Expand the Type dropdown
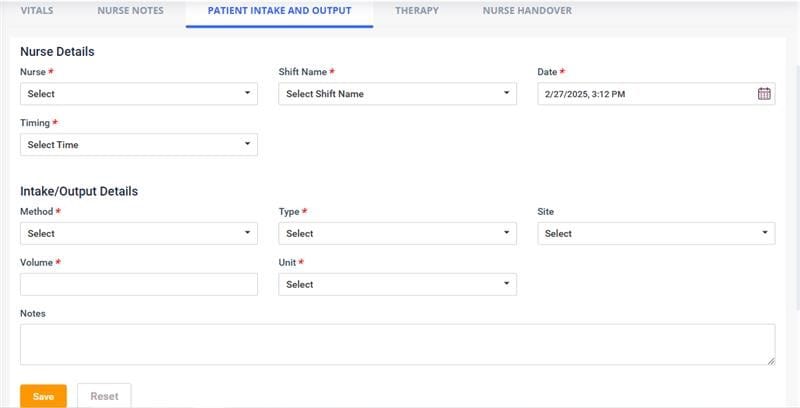Screen dimensions: 800x408 pyautogui.click(x=397, y=234)
